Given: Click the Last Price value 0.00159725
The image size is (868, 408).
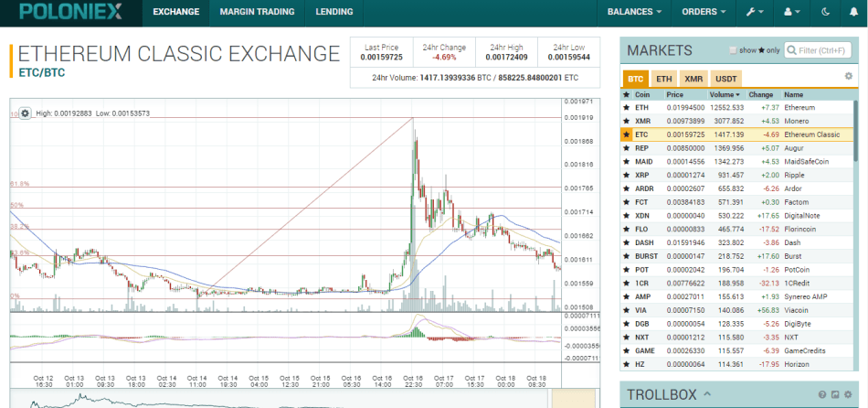Looking at the screenshot, I should click(x=381, y=57).
